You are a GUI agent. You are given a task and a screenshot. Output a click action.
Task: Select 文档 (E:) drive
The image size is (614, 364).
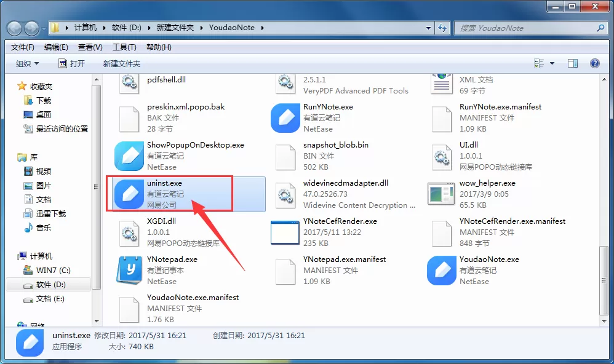44,299
